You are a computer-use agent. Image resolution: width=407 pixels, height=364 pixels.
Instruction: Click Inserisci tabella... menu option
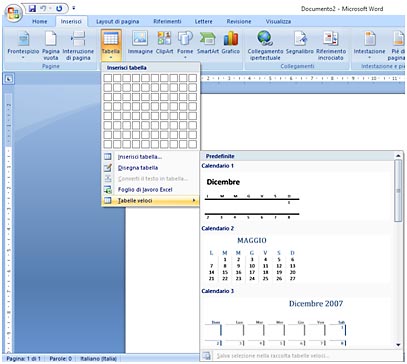tap(140, 157)
